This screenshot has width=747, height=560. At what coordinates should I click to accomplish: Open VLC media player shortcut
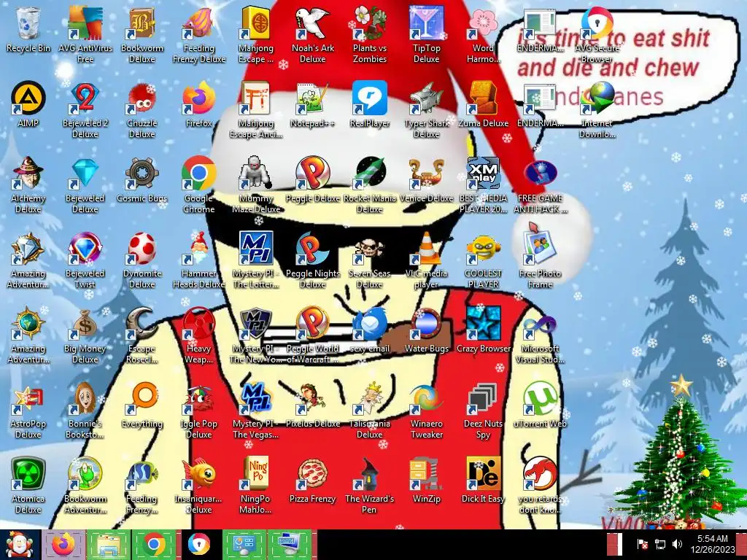[426, 260]
